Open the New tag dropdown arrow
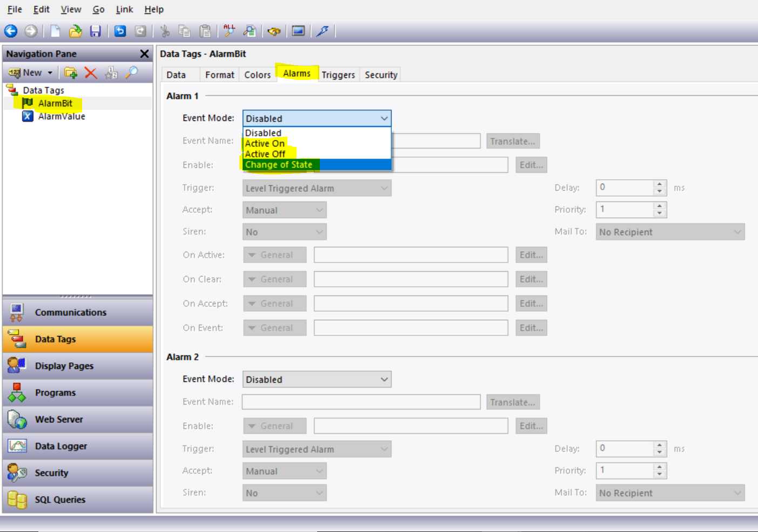The width and height of the screenshot is (758, 532). pos(50,73)
